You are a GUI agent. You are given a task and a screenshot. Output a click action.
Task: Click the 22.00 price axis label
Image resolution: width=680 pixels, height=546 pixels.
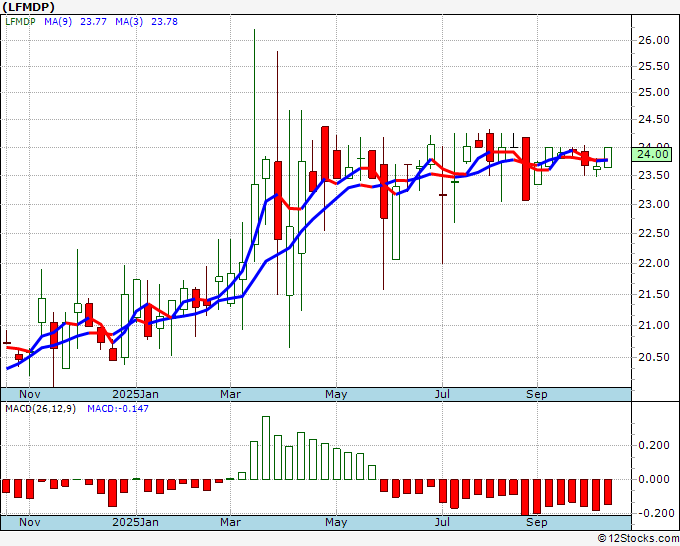pos(654,263)
